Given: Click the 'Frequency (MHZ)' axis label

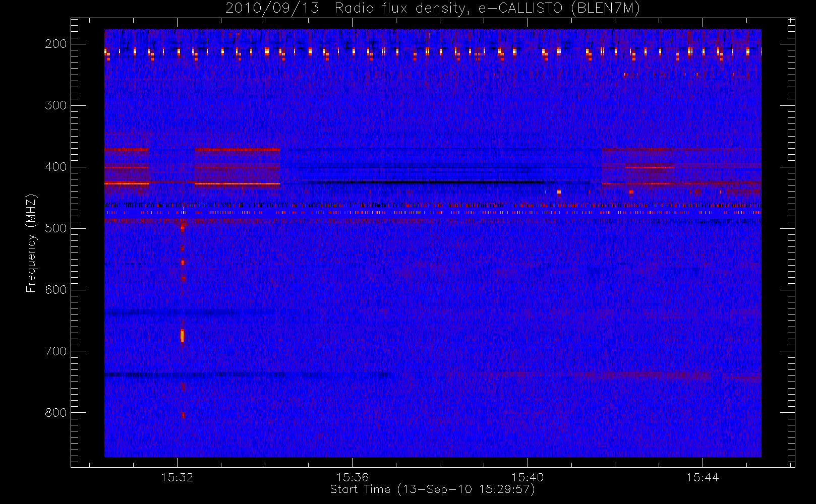Looking at the screenshot, I should point(32,243).
